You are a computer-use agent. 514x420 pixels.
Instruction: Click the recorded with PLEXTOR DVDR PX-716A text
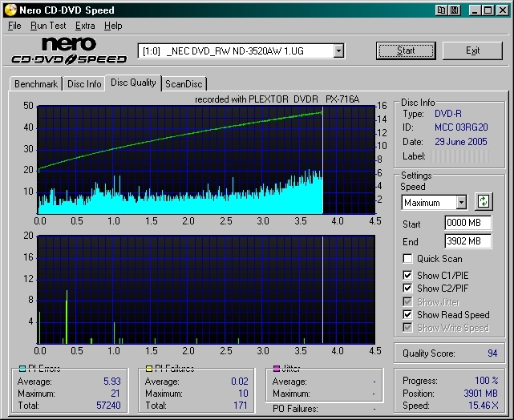tap(277, 99)
